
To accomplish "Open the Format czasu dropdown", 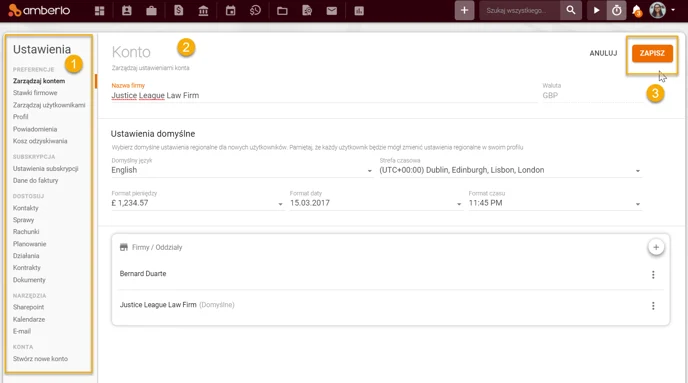I will [x=555, y=203].
